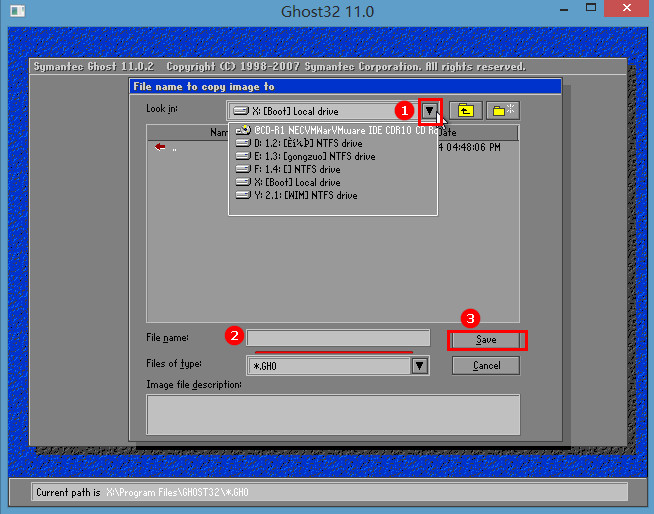654x514 pixels.
Task: Click the drive icon beside F: 1.4
Action: click(243, 169)
